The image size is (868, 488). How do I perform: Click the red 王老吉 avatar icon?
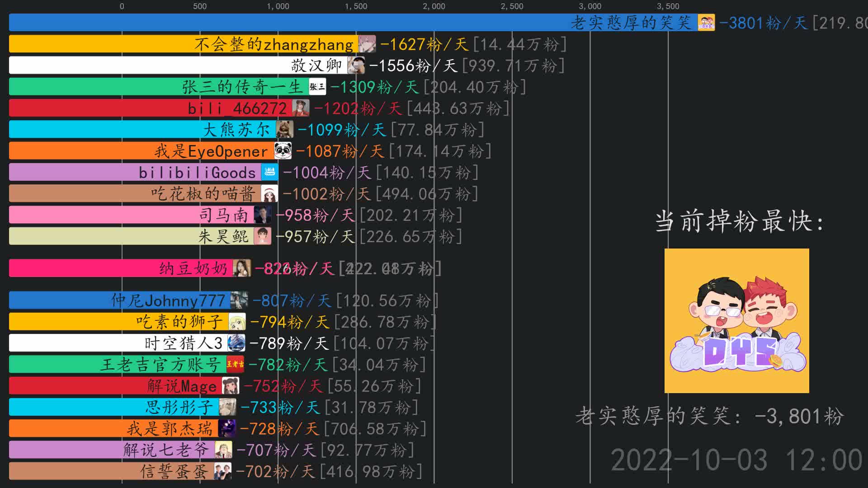pyautogui.click(x=236, y=364)
